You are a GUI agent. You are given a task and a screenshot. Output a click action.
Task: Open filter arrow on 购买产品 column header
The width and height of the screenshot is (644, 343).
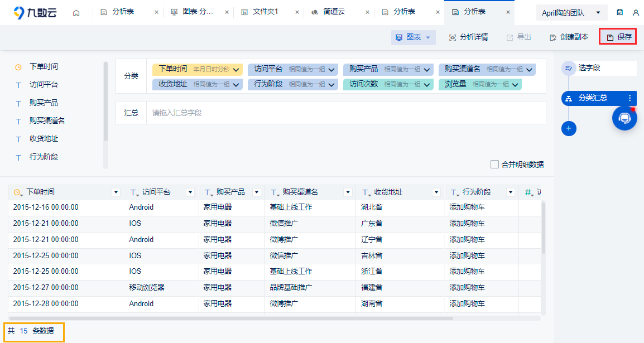pos(257,192)
